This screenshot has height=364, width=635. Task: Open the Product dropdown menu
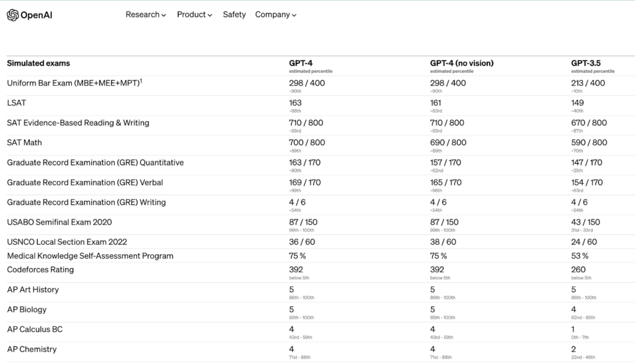[x=195, y=14]
